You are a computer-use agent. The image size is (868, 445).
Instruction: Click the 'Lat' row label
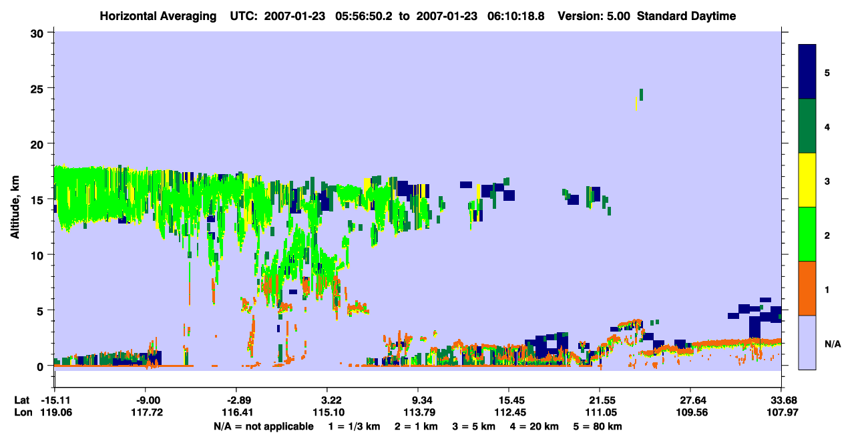[x=21, y=400]
